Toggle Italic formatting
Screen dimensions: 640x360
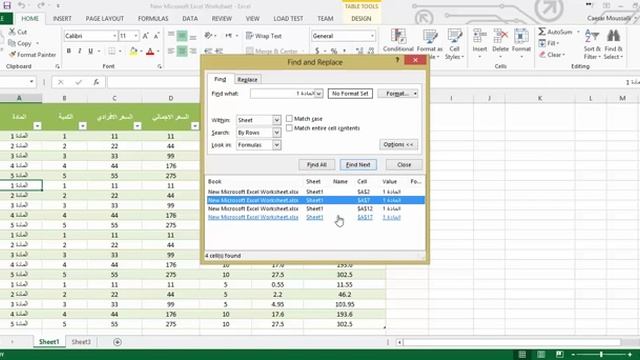80,51
